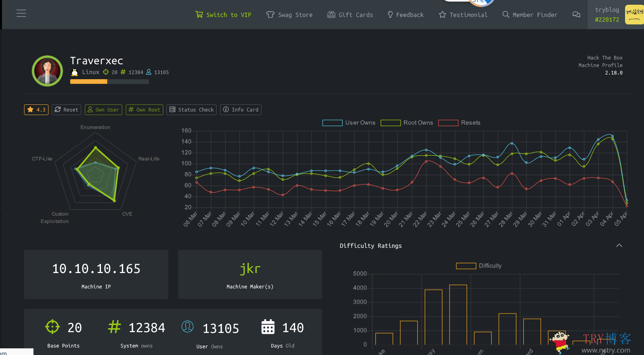The image size is (644, 355).
Task: Toggle Difficulty legend in ratings chart
Action: tap(479, 266)
